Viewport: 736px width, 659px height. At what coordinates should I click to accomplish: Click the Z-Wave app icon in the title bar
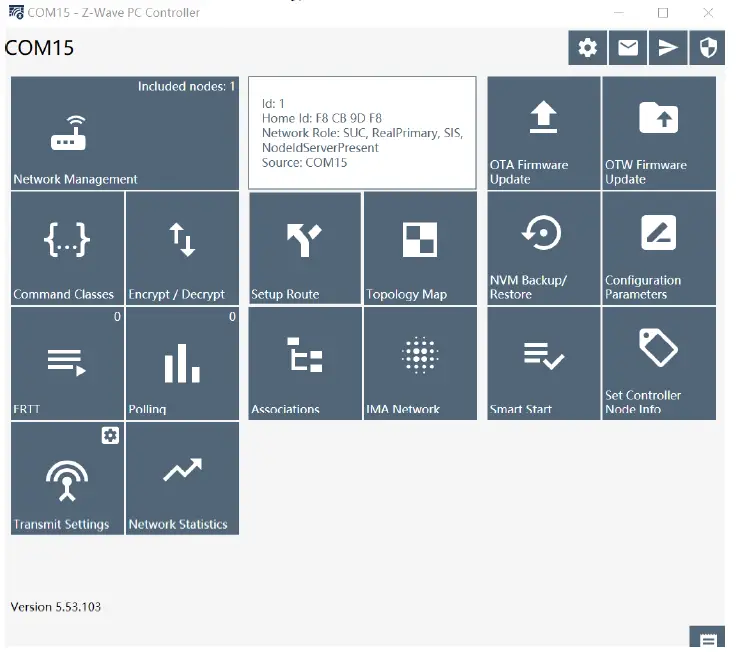pyautogui.click(x=16, y=12)
